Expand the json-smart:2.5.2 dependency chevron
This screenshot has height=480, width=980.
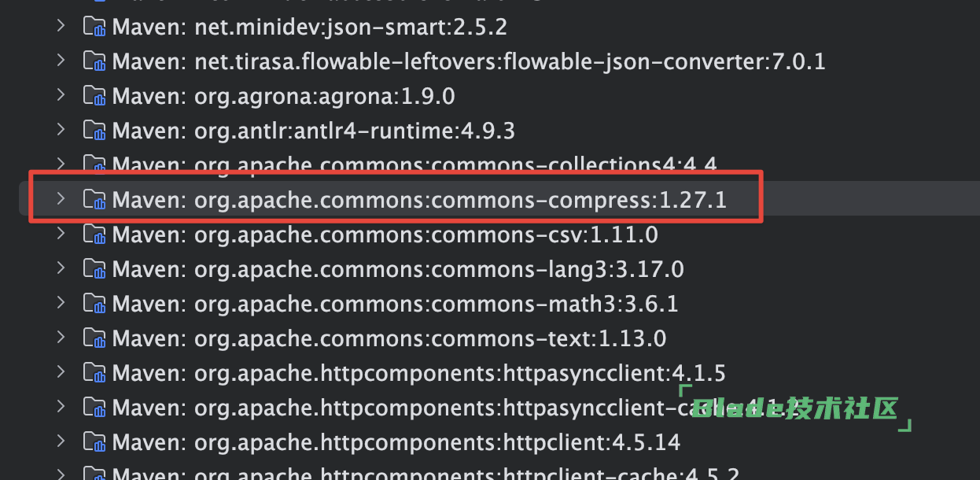tap(61, 27)
